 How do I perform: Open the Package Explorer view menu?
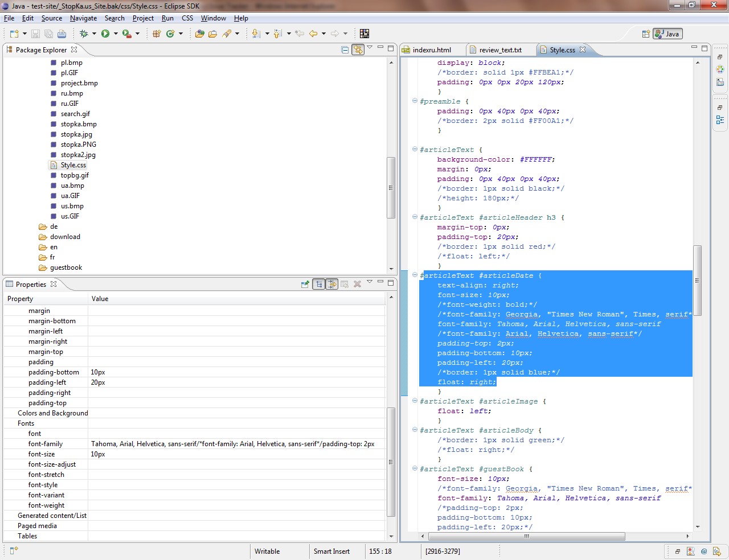[370, 48]
